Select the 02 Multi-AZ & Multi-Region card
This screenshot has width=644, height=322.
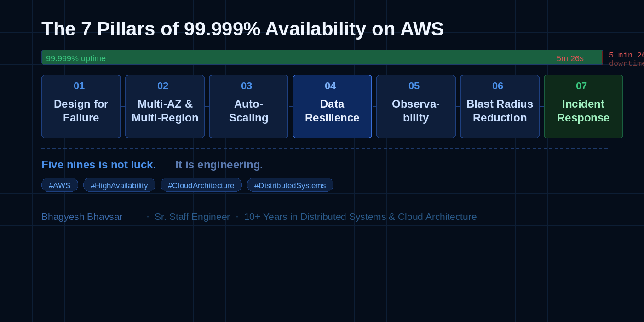(165, 106)
